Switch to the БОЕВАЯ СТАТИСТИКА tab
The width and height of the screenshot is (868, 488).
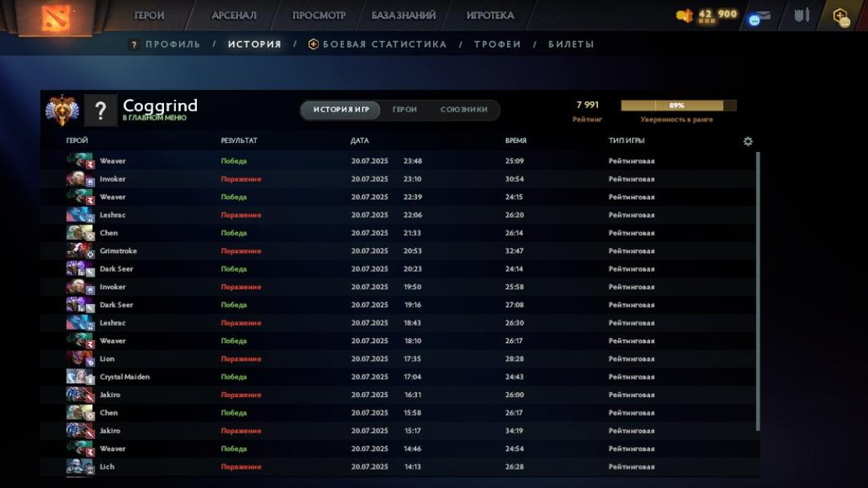pyautogui.click(x=385, y=44)
